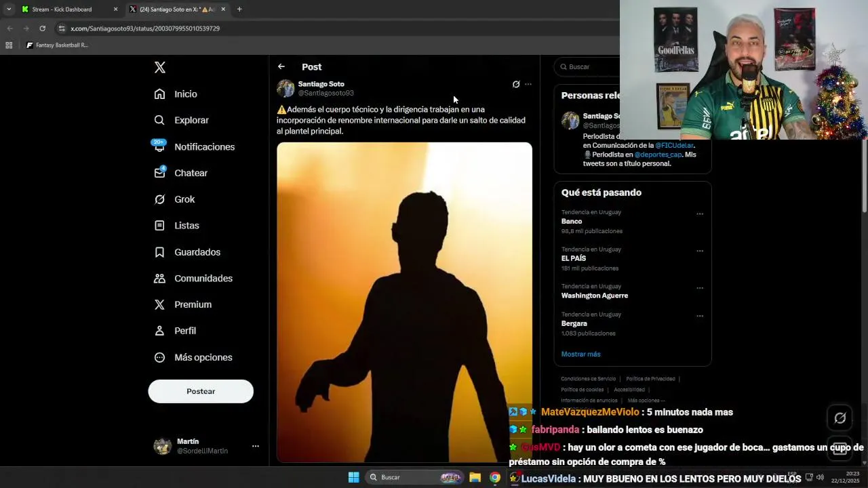Close the Kick Dashboard tab
Screen dimensions: 868x488
point(115,9)
